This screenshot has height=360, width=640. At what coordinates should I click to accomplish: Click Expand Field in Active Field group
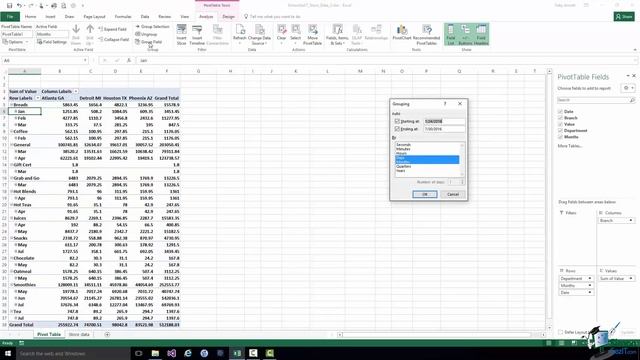click(x=113, y=29)
